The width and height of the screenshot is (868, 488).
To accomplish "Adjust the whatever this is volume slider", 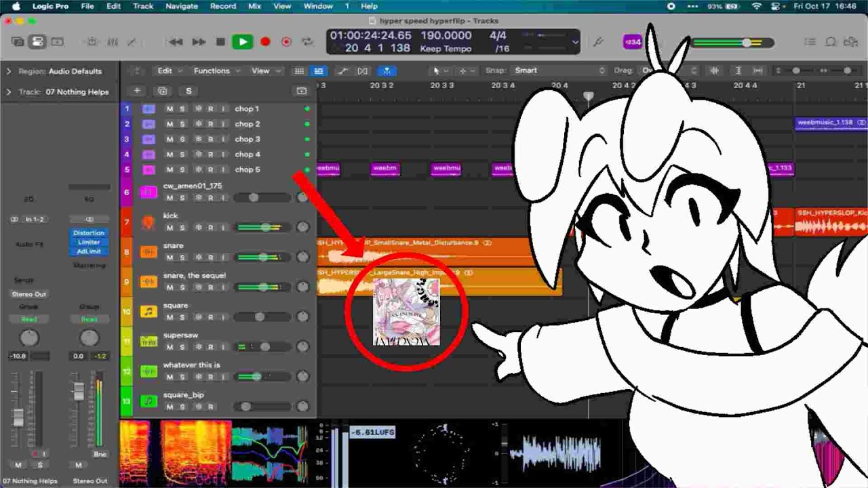I will click(x=262, y=377).
